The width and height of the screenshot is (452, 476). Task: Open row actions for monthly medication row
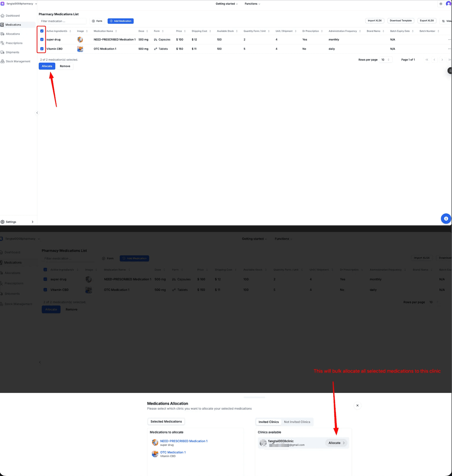[x=449, y=40]
